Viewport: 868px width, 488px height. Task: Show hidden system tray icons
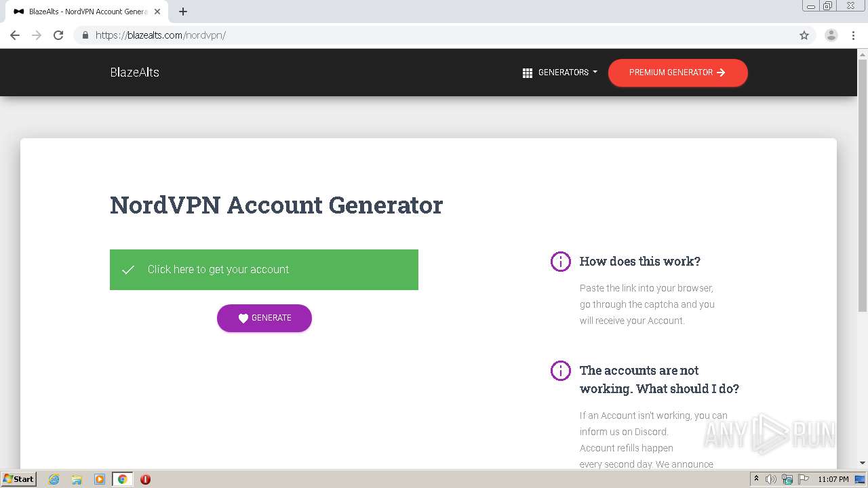pyautogui.click(x=757, y=479)
